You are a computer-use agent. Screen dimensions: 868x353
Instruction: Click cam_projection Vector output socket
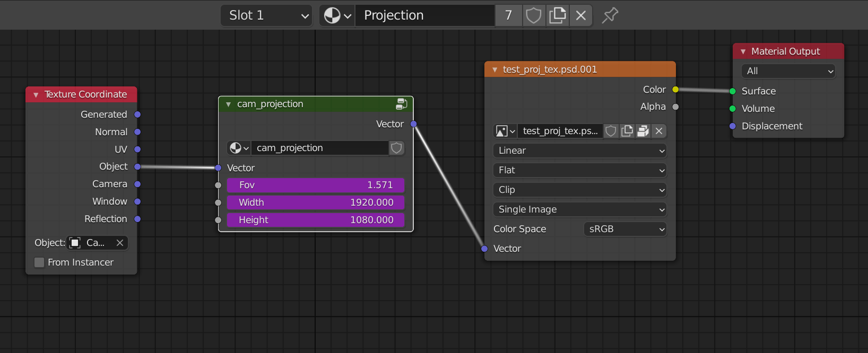[413, 124]
